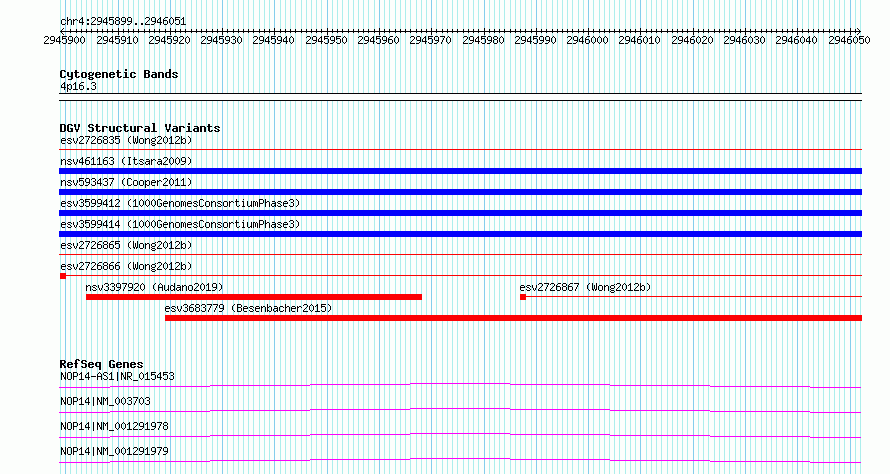Click ruler position 2946040
This screenshot has width=890, height=474.
click(x=796, y=40)
